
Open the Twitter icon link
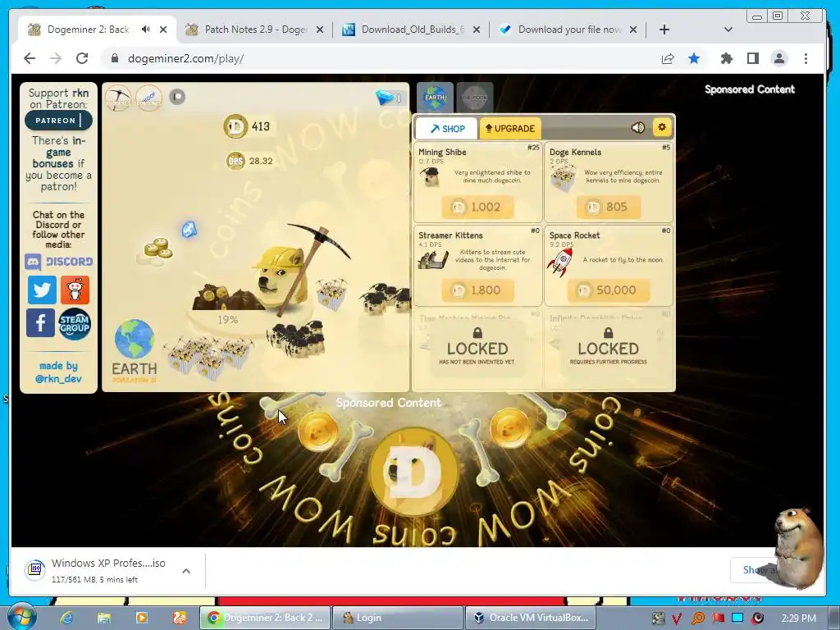pos(42,290)
